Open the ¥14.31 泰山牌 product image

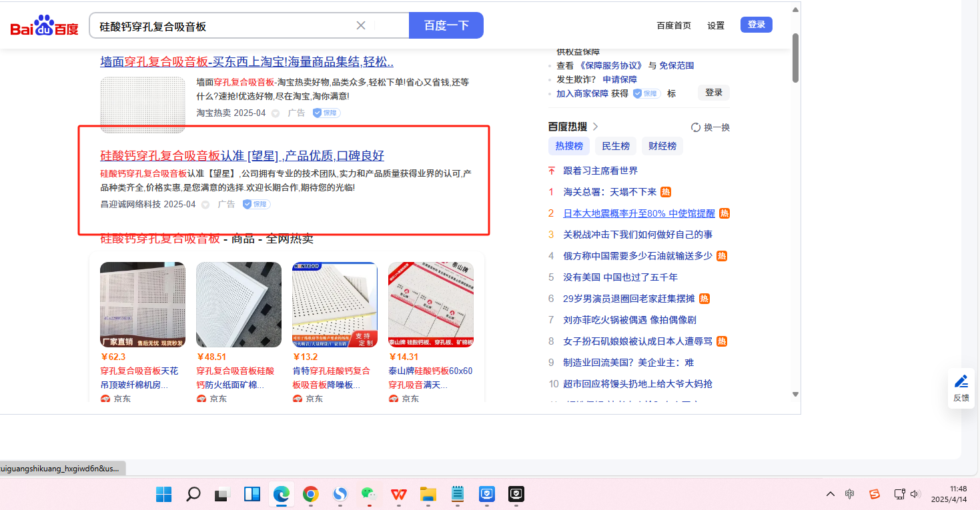431,305
